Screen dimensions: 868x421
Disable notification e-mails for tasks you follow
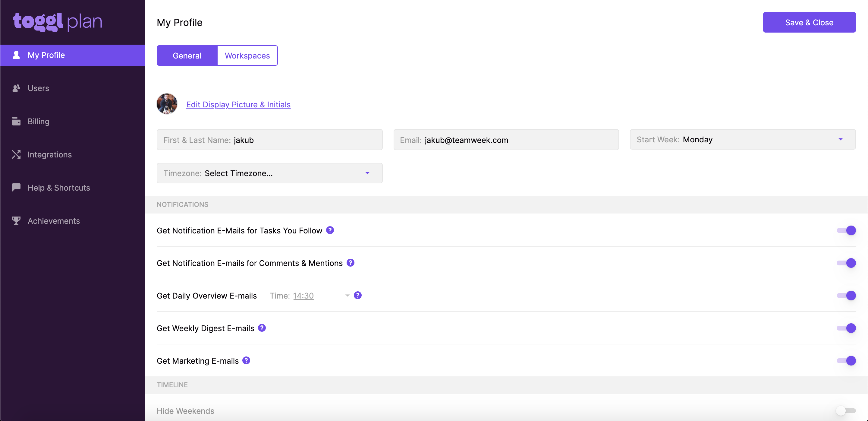point(846,230)
